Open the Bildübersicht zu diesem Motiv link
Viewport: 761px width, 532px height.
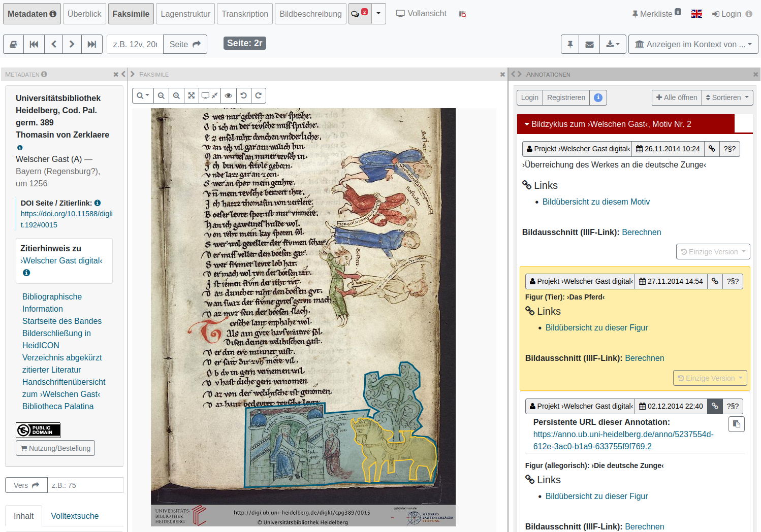click(596, 202)
